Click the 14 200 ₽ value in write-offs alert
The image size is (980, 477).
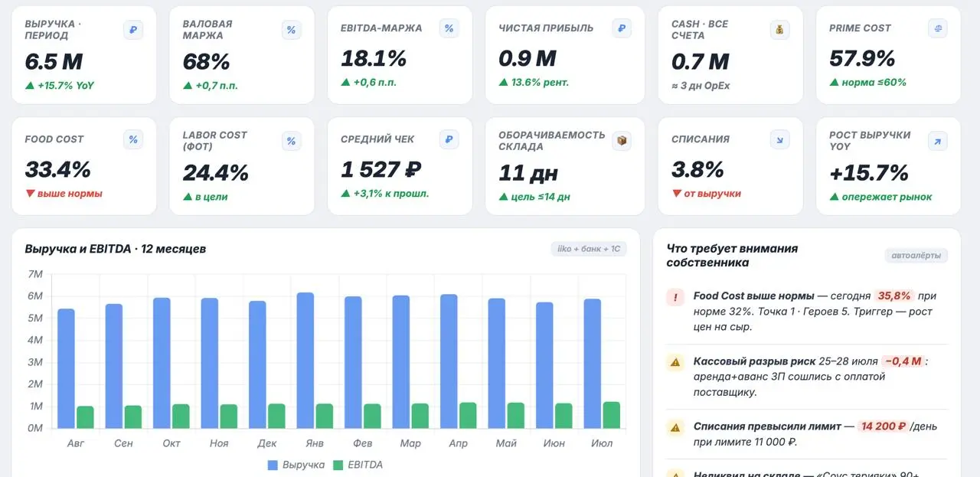882,426
